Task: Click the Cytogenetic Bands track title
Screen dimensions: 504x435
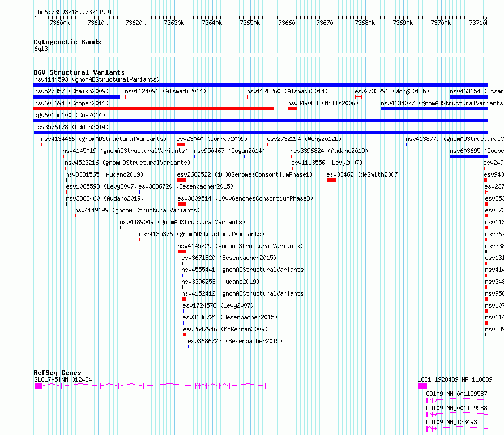Action: pyautogui.click(x=67, y=42)
